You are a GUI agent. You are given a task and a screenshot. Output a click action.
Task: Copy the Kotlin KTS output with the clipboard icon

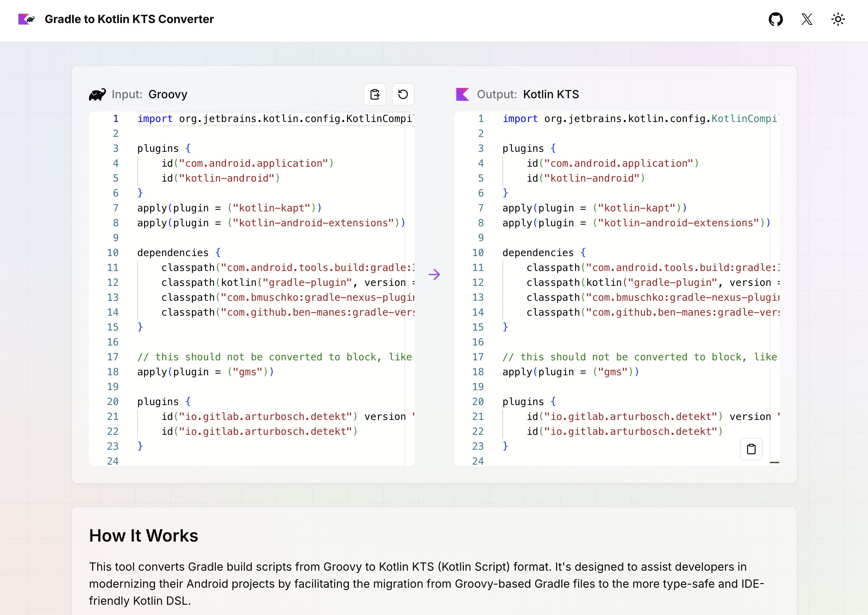[x=751, y=449]
